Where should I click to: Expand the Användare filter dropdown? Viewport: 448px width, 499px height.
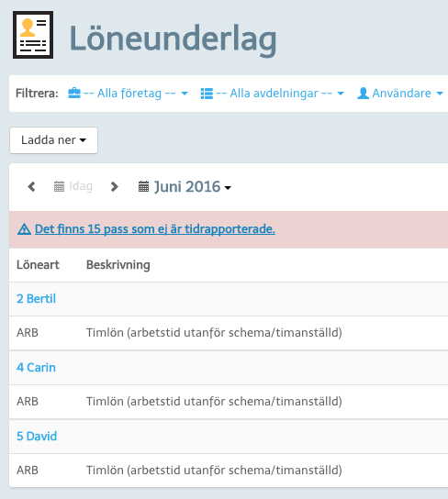(x=400, y=94)
